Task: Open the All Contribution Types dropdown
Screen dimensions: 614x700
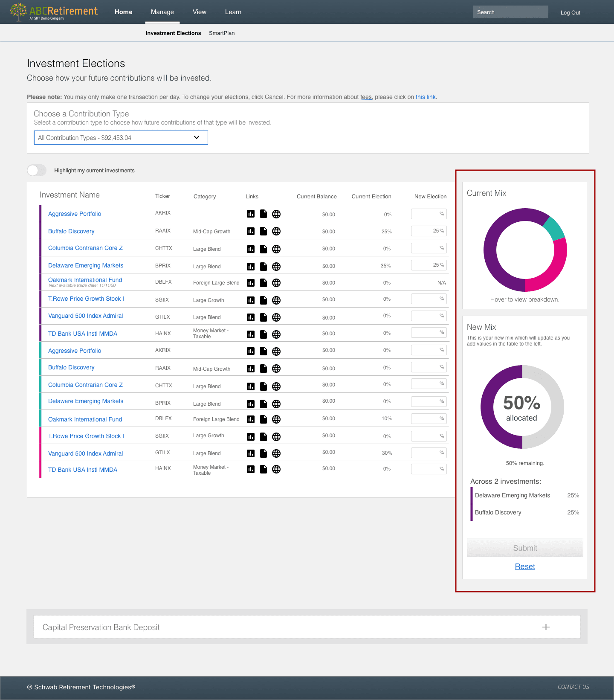Action: [121, 138]
